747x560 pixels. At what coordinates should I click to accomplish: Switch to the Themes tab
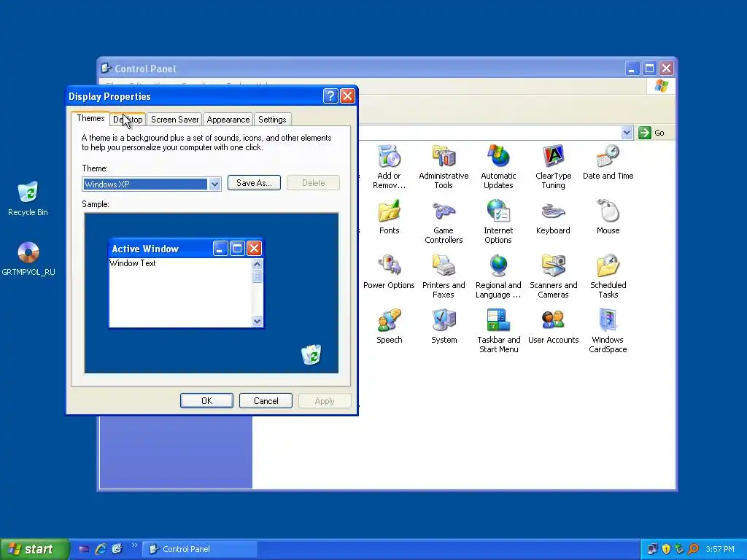tap(90, 118)
